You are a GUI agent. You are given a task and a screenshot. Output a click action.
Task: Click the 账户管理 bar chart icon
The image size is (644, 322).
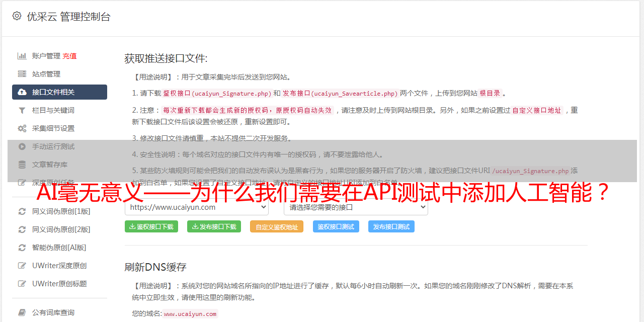(x=22, y=56)
